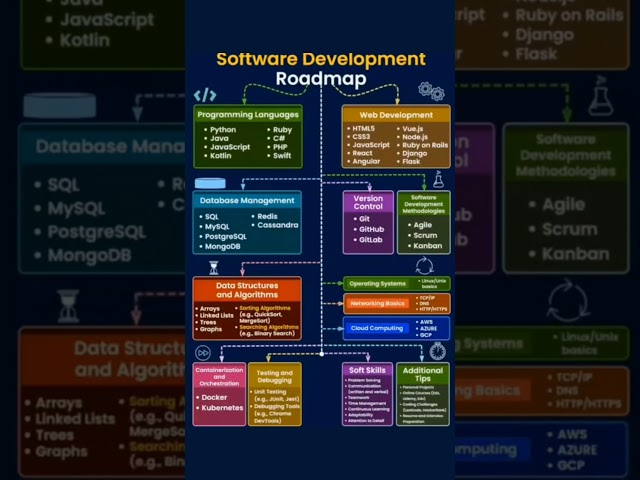Select 'Node.js' in the Web Development list
Viewport: 640px width, 480px height.
click(x=415, y=137)
